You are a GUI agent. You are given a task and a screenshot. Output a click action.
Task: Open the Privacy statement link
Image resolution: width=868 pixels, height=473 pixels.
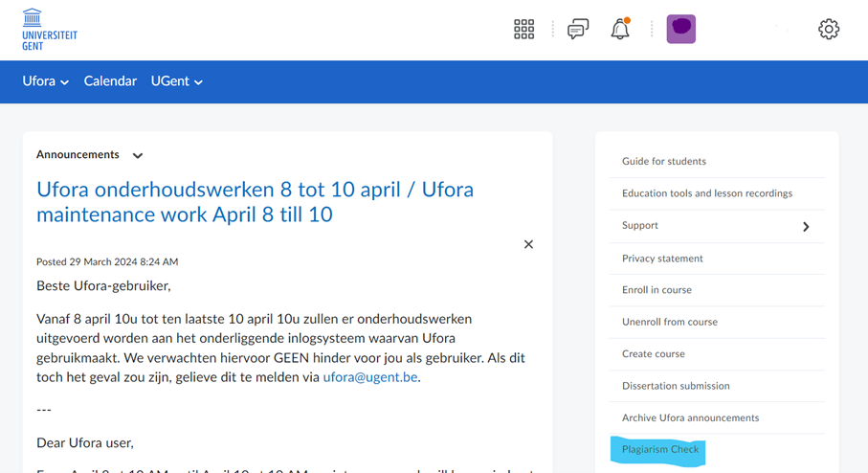click(662, 259)
